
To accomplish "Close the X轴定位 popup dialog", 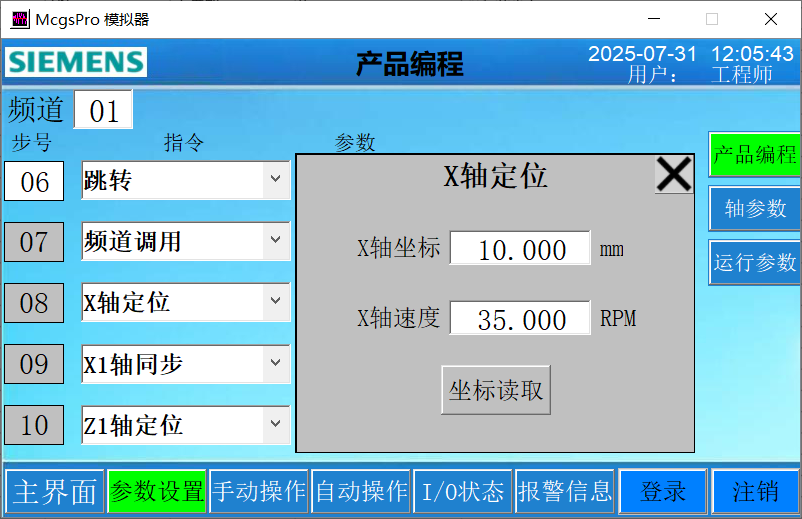I will (674, 174).
